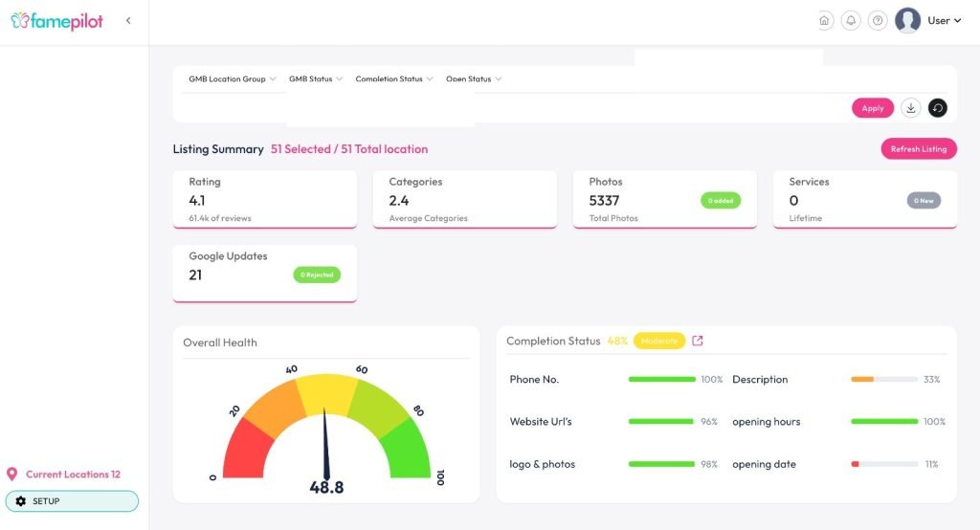Click the Listing Summary heading
980x530 pixels.
[x=218, y=148]
